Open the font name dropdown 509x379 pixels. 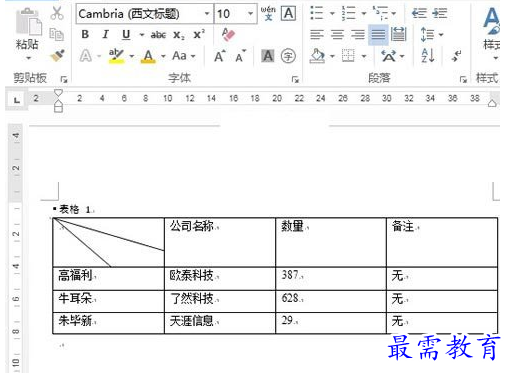click(x=207, y=14)
